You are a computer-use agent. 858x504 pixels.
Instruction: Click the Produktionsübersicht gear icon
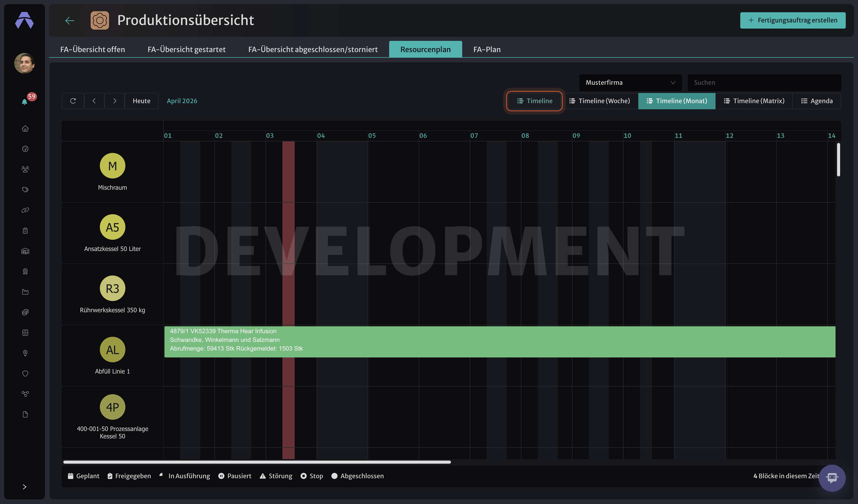(x=99, y=20)
